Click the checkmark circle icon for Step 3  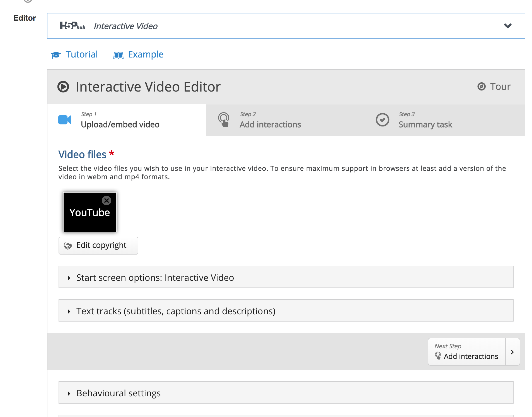point(382,120)
